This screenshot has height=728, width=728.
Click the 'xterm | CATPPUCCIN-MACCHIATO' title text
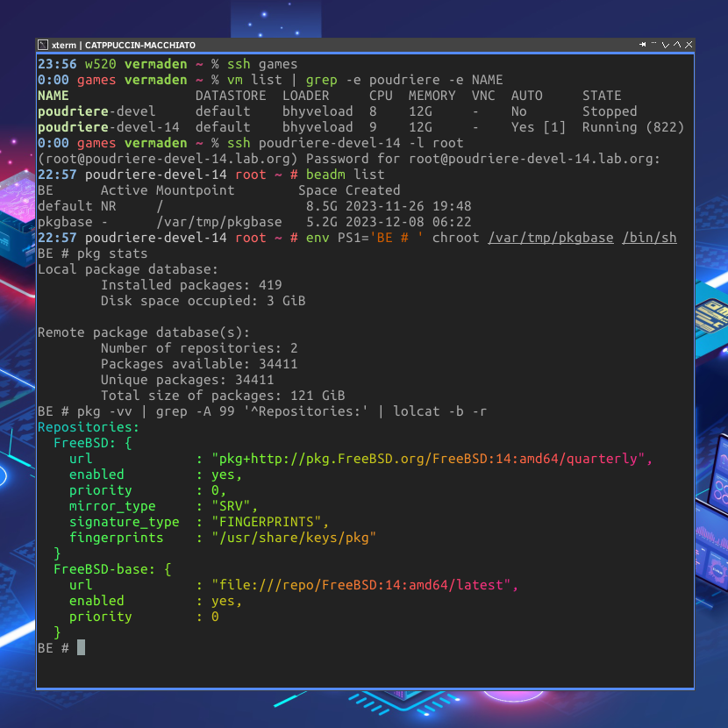click(124, 45)
